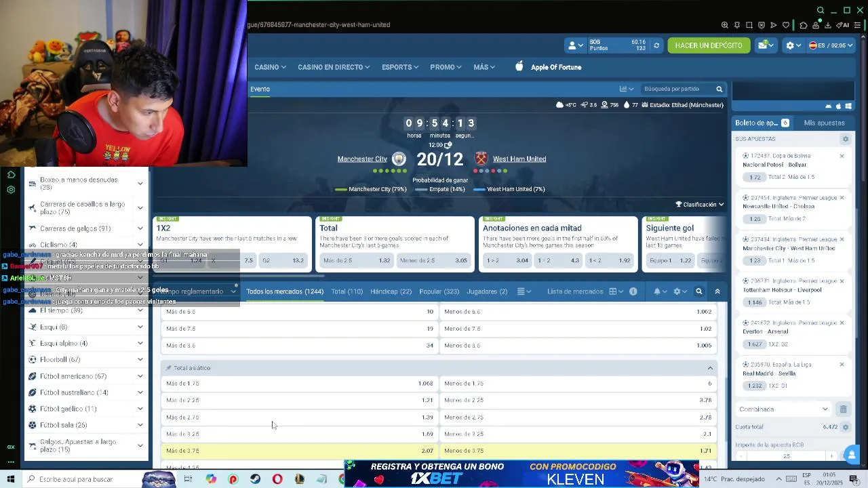Refresh the BOB balance

click(x=656, y=45)
